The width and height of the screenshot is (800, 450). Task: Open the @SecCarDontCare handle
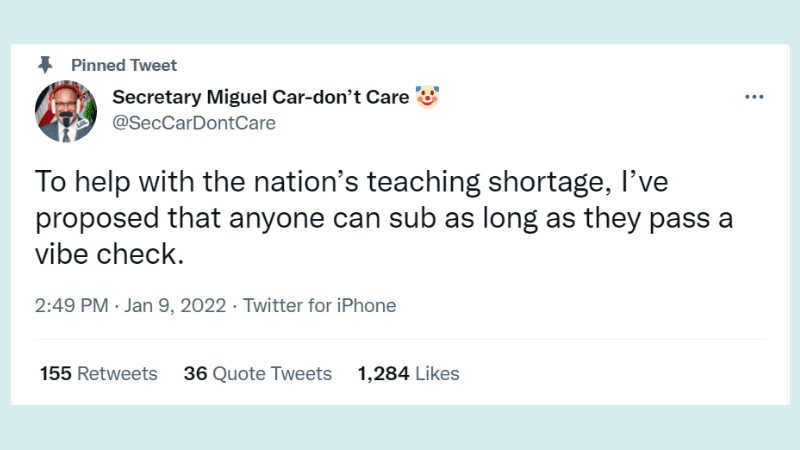point(193,123)
